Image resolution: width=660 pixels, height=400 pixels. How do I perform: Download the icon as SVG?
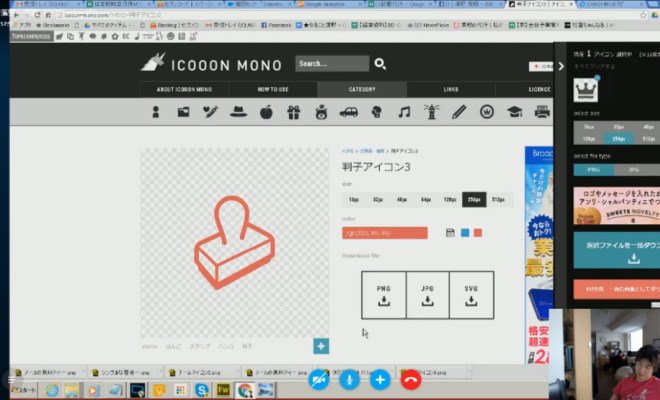pos(473,295)
